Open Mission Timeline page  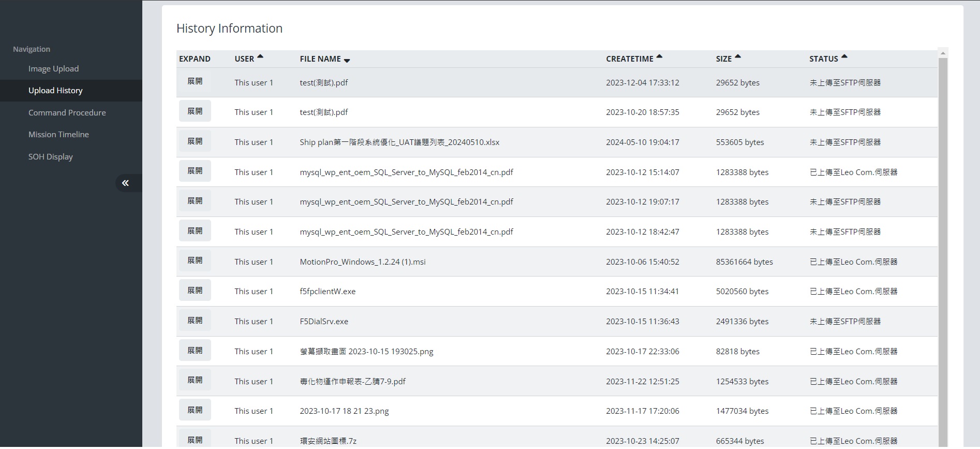pos(58,134)
